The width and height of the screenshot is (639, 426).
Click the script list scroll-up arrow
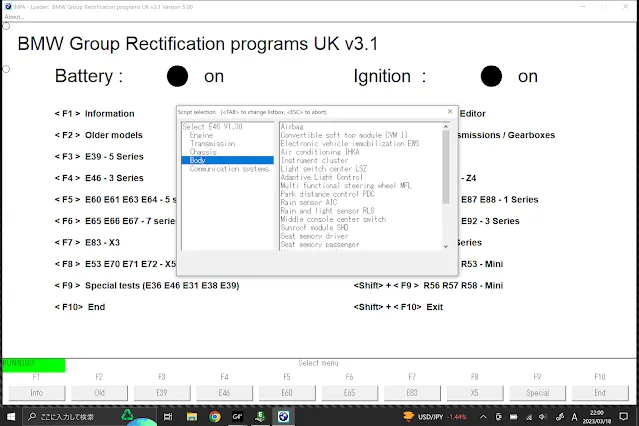446,127
